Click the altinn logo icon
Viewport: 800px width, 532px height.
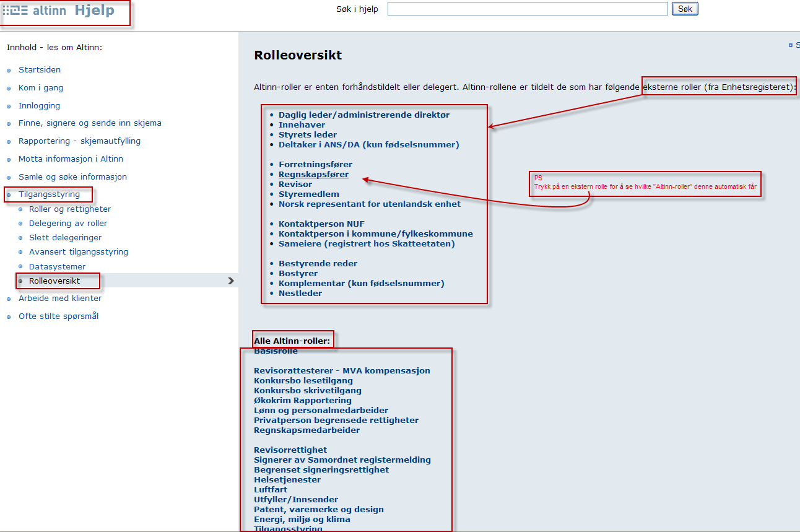click(x=15, y=11)
